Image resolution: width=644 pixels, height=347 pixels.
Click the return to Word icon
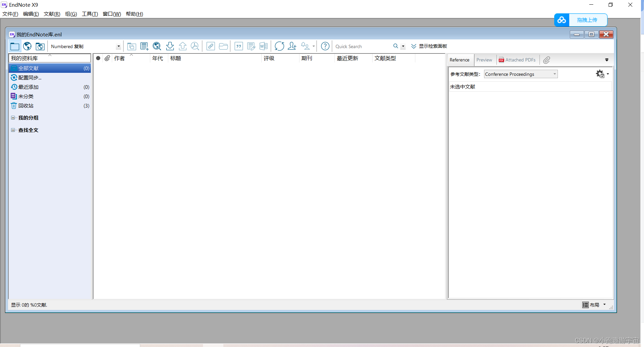pos(264,46)
